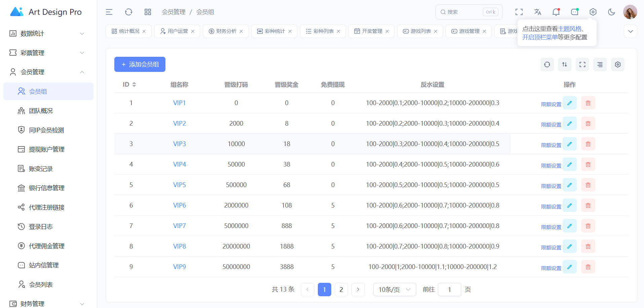Open 团队概况 in the sidebar
Image resolution: width=644 pixels, height=308 pixels.
(41, 111)
